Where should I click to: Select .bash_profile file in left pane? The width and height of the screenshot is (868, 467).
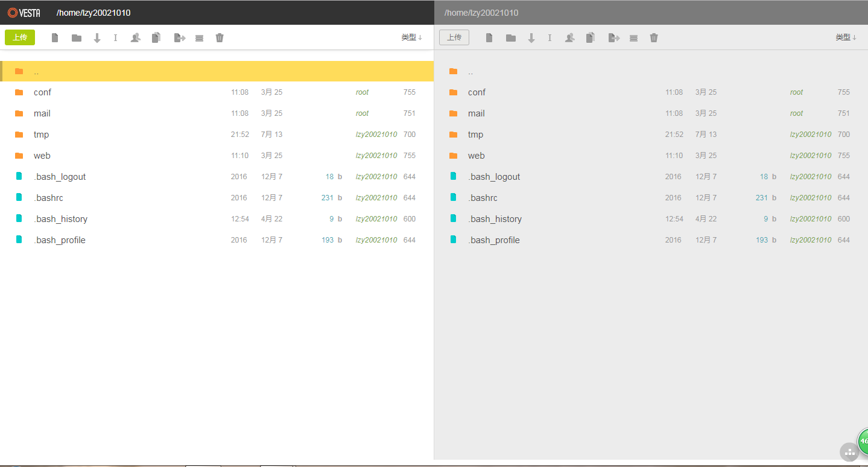point(217,240)
